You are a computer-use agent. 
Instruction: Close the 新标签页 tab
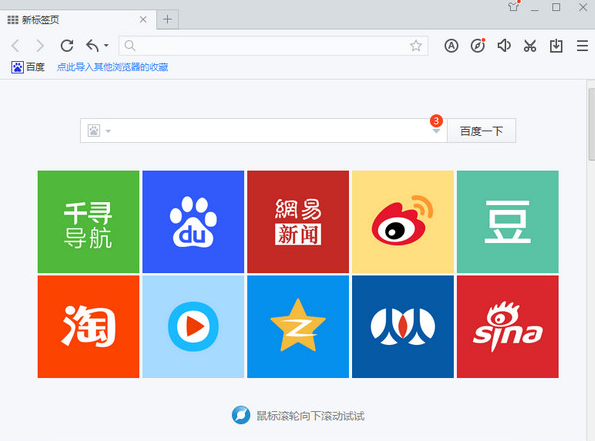pos(143,20)
